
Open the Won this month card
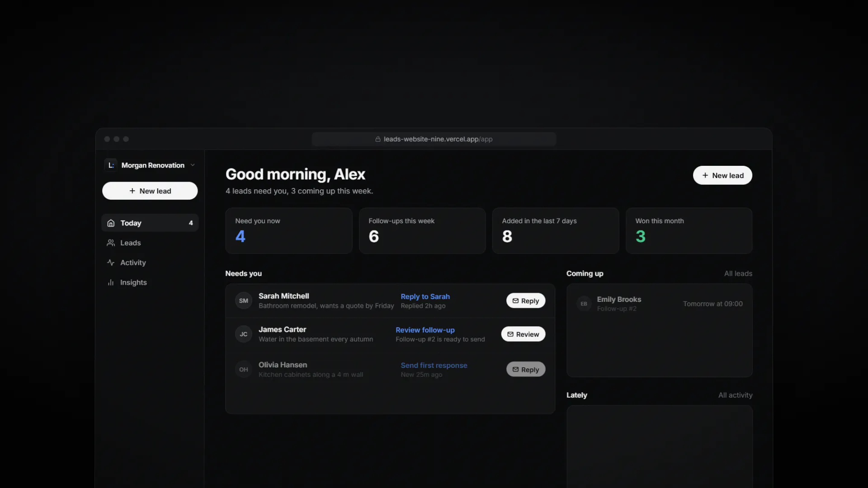tap(689, 231)
